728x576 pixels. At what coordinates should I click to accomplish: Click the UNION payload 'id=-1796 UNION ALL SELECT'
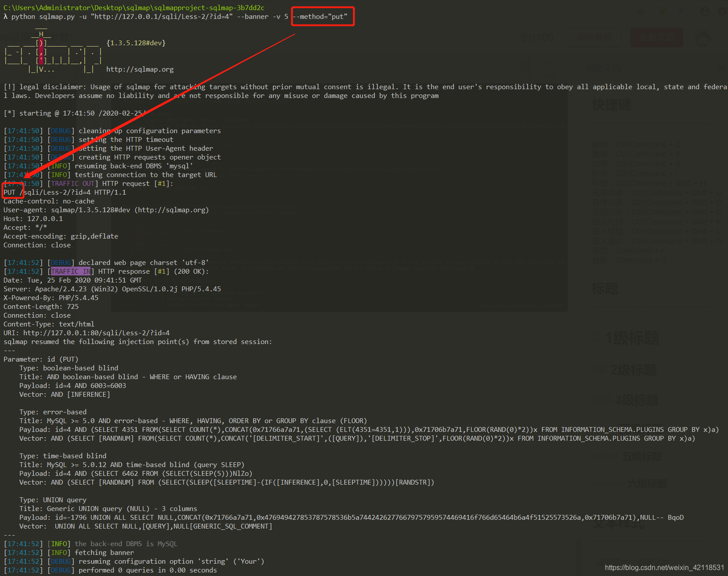(x=351, y=518)
